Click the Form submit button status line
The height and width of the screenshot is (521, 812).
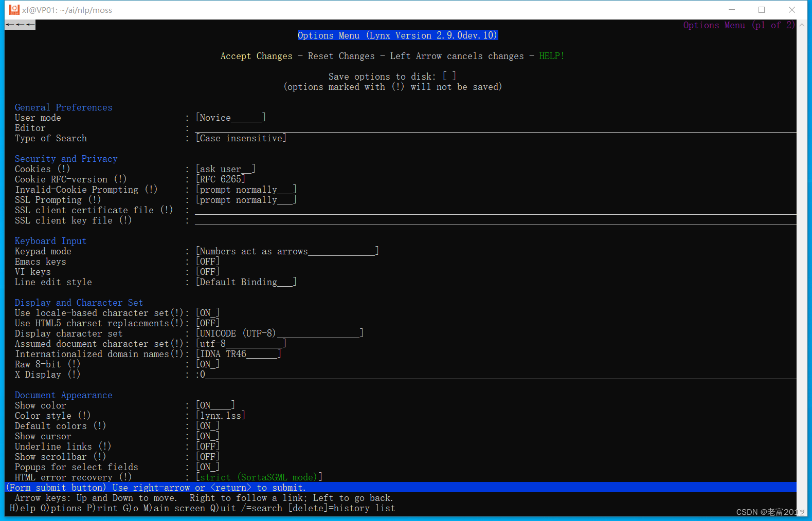[x=401, y=488]
